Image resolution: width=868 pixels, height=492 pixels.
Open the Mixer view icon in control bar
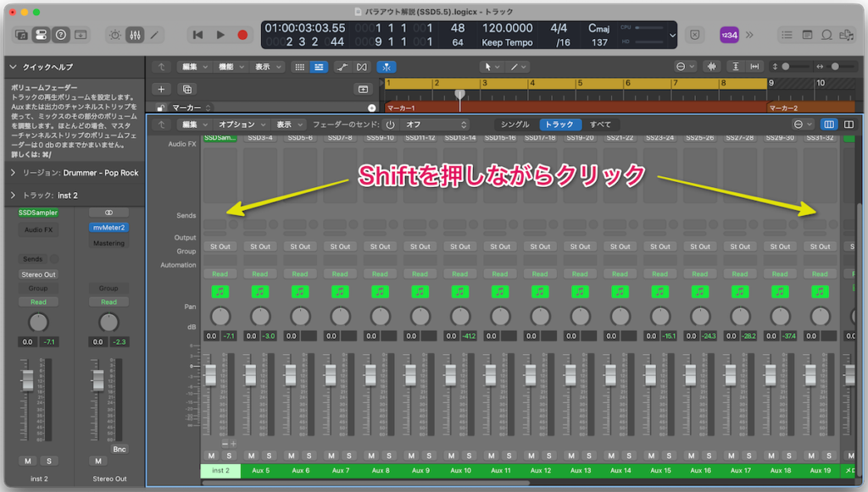[136, 34]
